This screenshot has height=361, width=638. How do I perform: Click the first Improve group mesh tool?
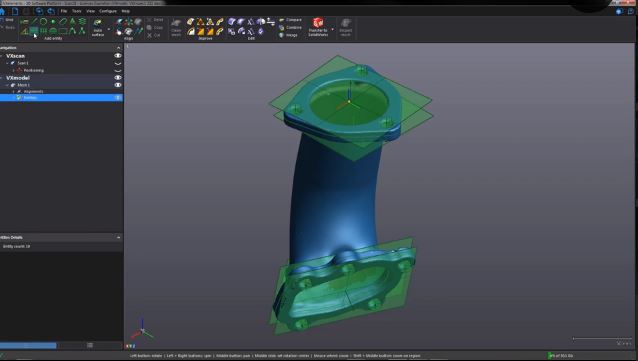(x=191, y=22)
